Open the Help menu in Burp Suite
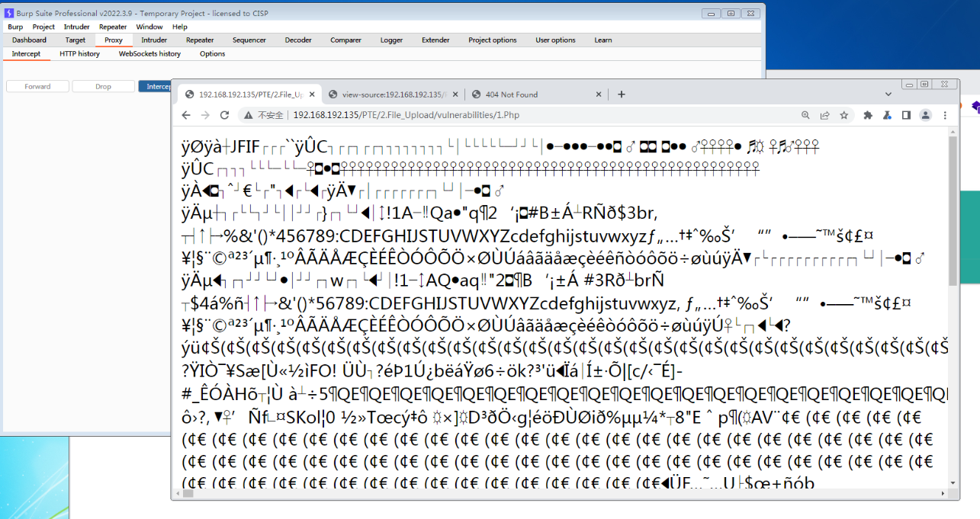 coord(180,27)
